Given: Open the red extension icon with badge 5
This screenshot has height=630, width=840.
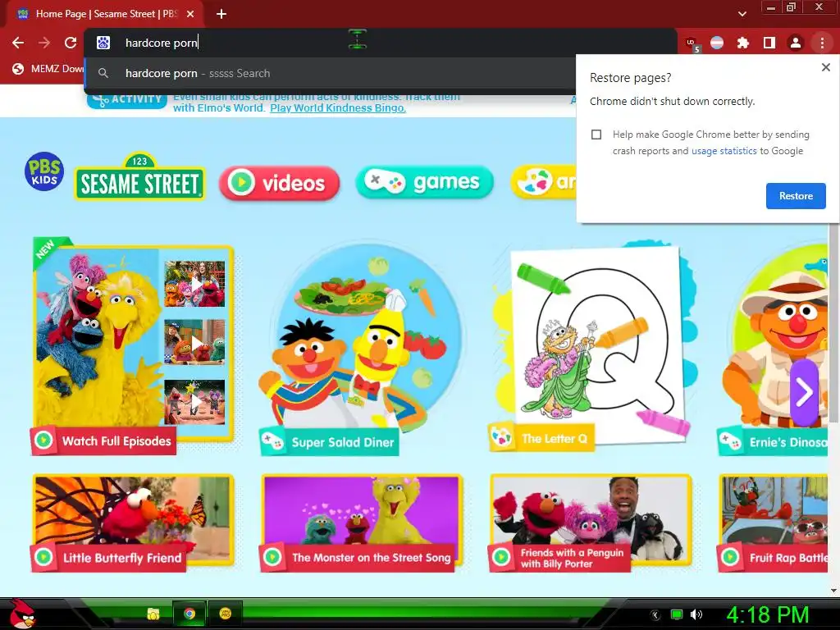Looking at the screenshot, I should (692, 43).
